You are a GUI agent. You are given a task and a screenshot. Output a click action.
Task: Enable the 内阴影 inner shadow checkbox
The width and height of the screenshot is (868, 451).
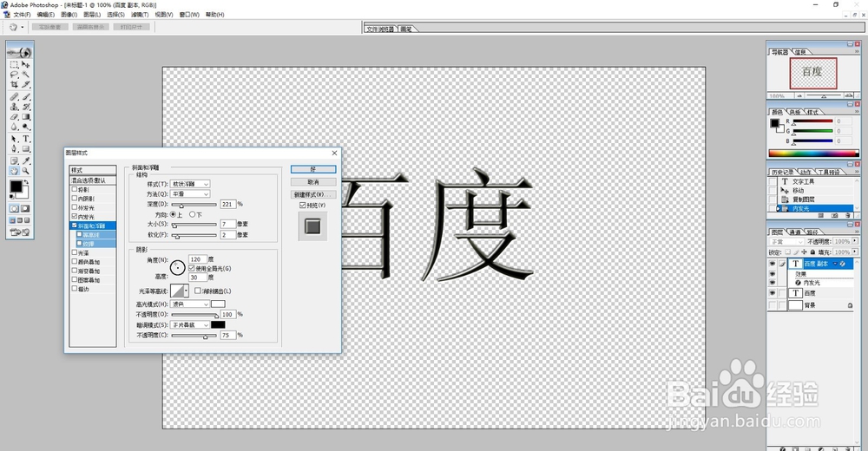[x=75, y=198]
